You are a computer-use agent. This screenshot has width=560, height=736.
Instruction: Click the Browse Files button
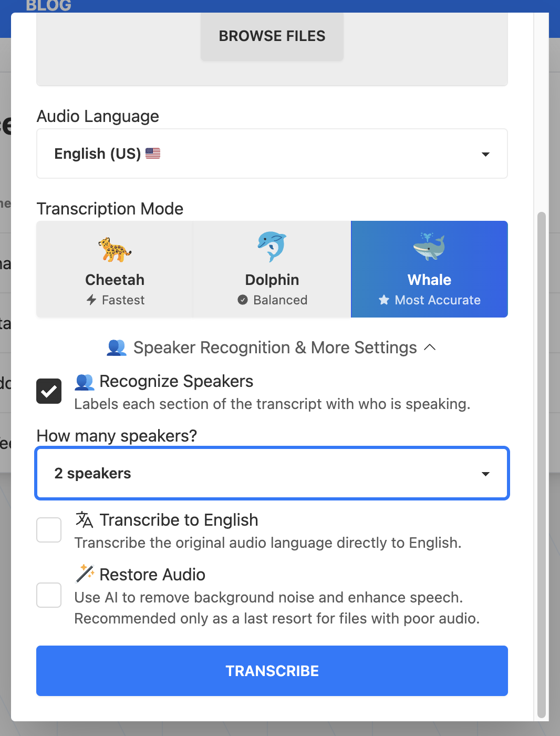click(272, 36)
